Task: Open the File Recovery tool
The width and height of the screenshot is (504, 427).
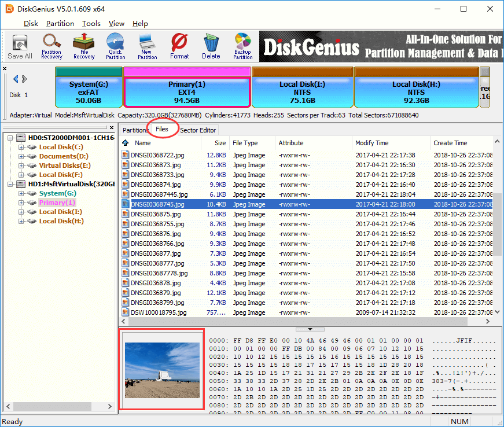Action: [x=84, y=46]
